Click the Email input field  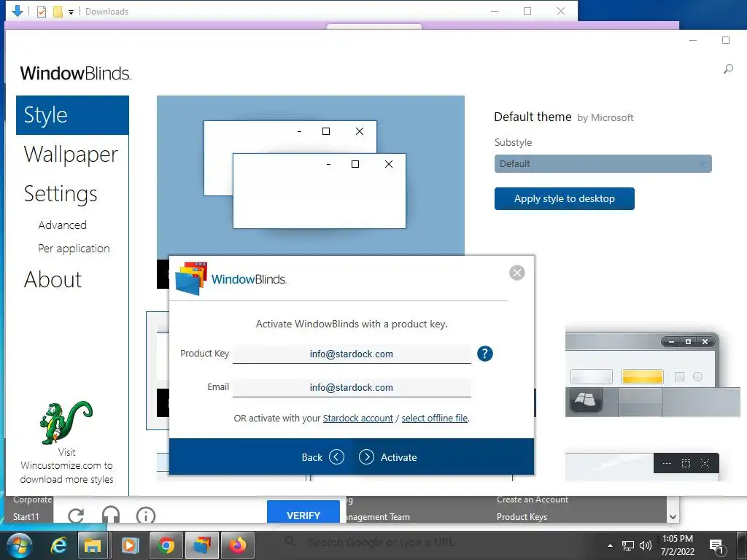pos(352,388)
